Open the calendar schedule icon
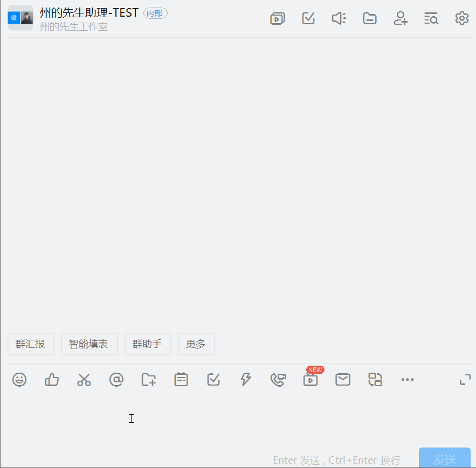The width and height of the screenshot is (476, 468). [x=181, y=380]
